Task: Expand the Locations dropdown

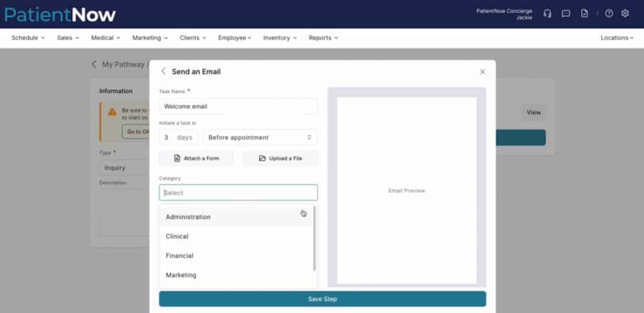Action: point(617,38)
